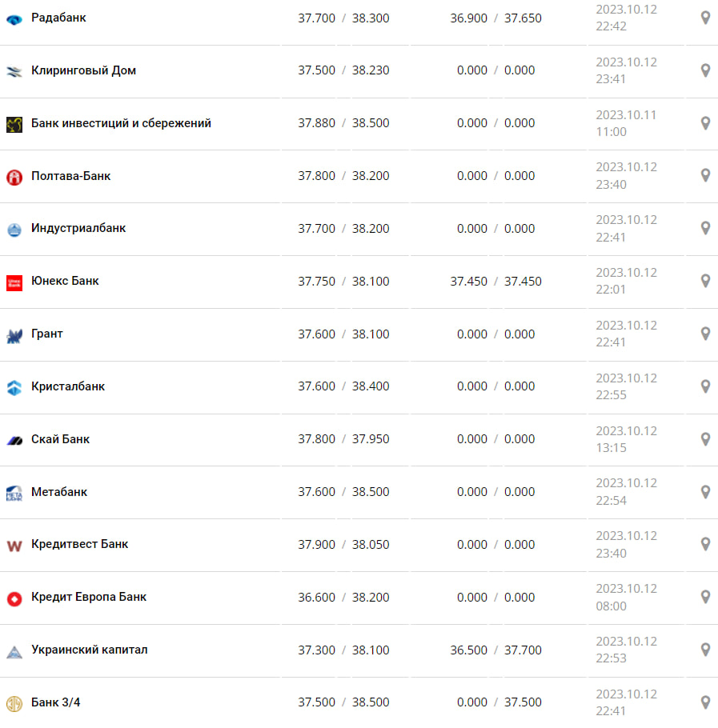718x728 pixels.
Task: Click the Грант location pin icon
Action: tap(705, 334)
